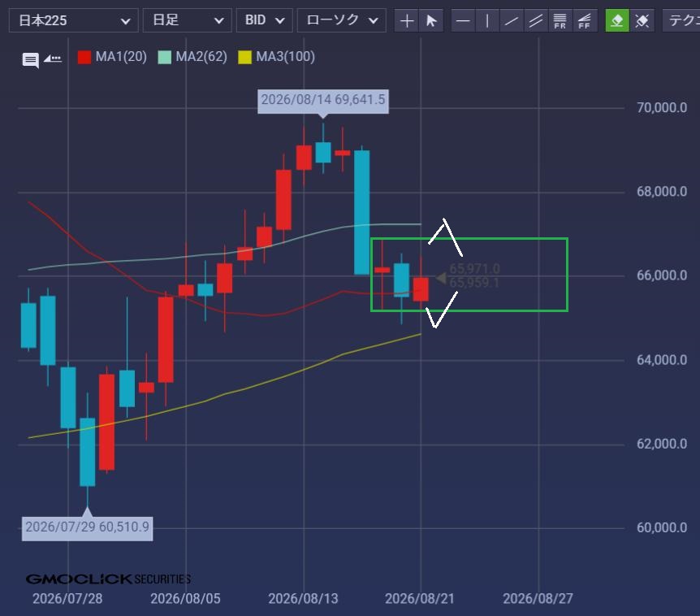Click the 64,000.0 price axis label
700x616 pixels.
(x=662, y=360)
